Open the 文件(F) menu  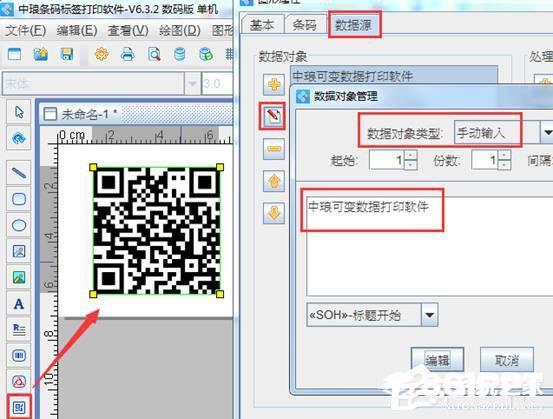[x=26, y=31]
